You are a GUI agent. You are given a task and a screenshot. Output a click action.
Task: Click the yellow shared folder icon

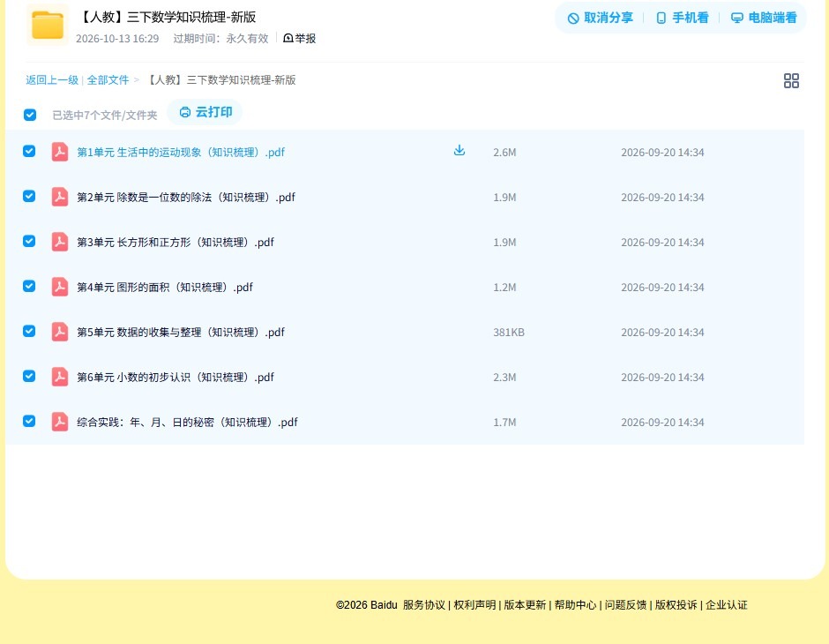(48, 25)
